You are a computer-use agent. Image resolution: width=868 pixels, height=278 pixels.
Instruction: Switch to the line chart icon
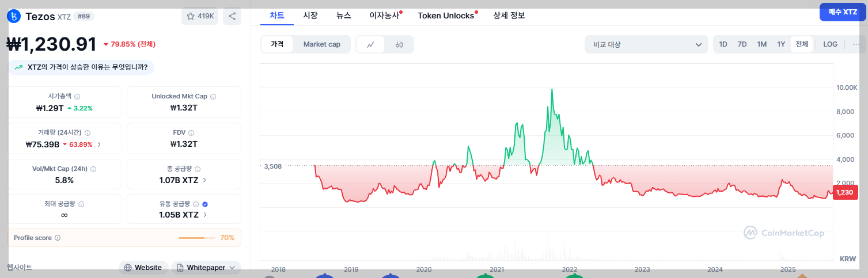tap(370, 44)
